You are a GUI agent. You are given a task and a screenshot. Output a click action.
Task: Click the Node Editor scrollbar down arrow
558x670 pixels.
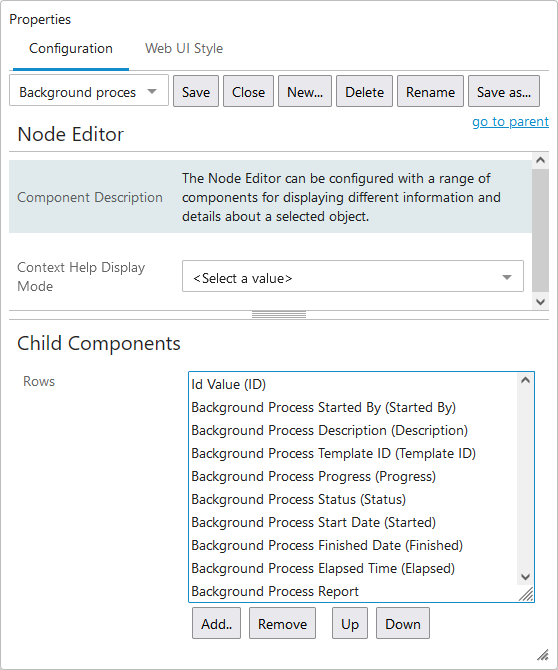tap(540, 302)
